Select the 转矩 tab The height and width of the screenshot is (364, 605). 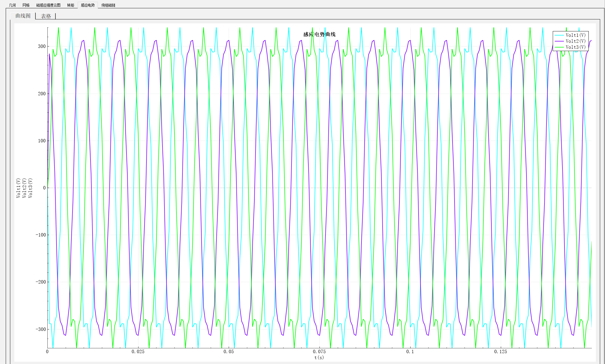[x=71, y=5]
